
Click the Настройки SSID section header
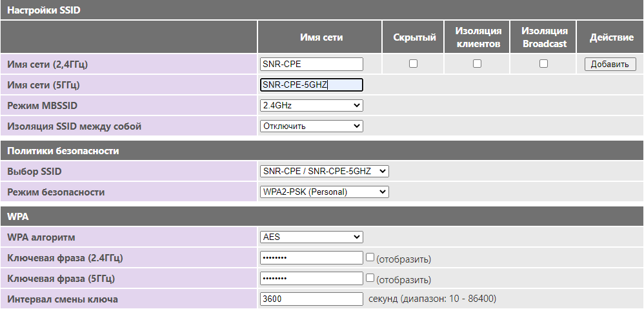tap(44, 10)
